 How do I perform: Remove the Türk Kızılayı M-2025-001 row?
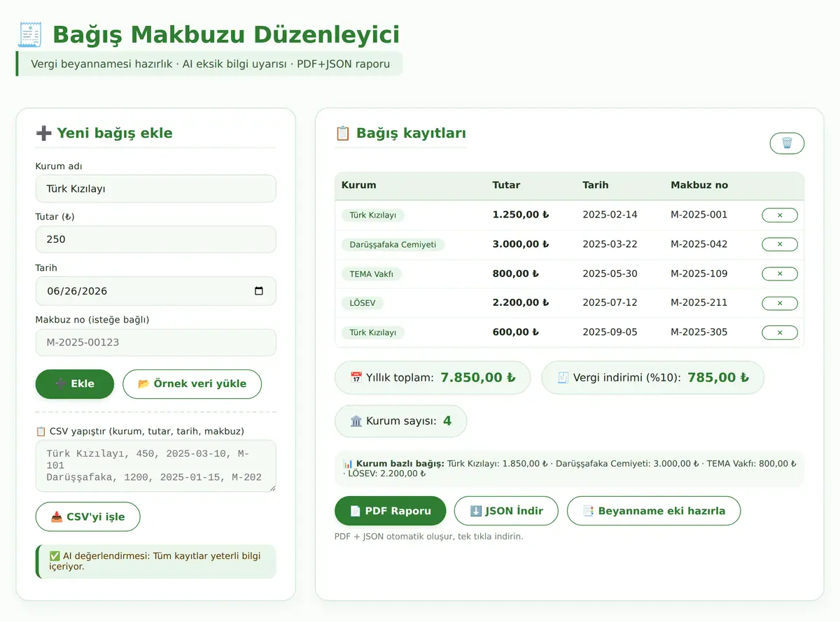pos(780,215)
